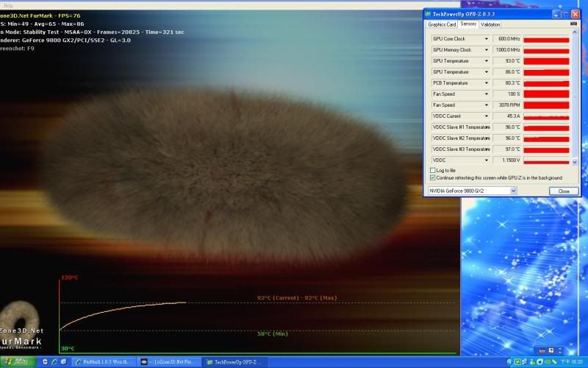The image size is (588, 368).
Task: Click the GPU Memory Clock value field
Action: click(x=507, y=50)
